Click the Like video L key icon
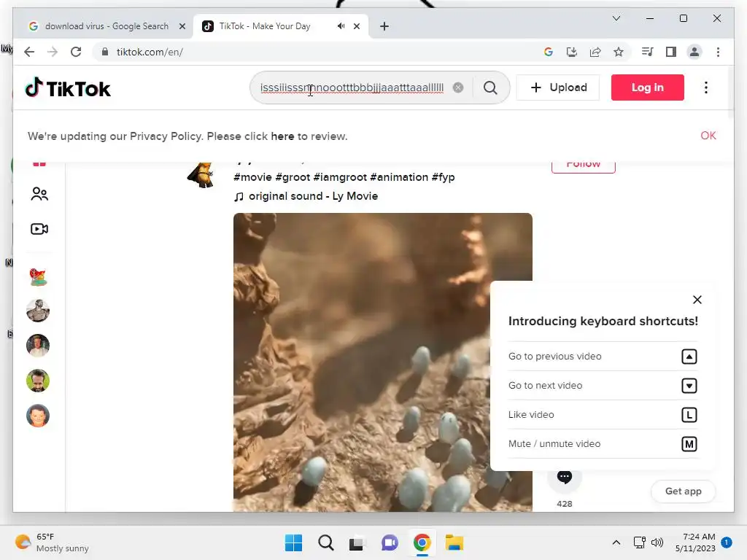The height and width of the screenshot is (560, 747). coord(689,415)
